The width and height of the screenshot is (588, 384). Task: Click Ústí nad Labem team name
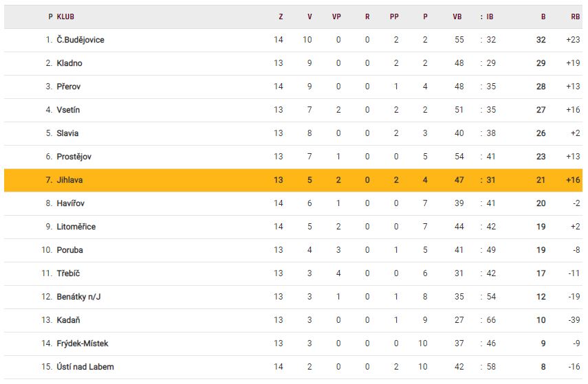coord(86,367)
